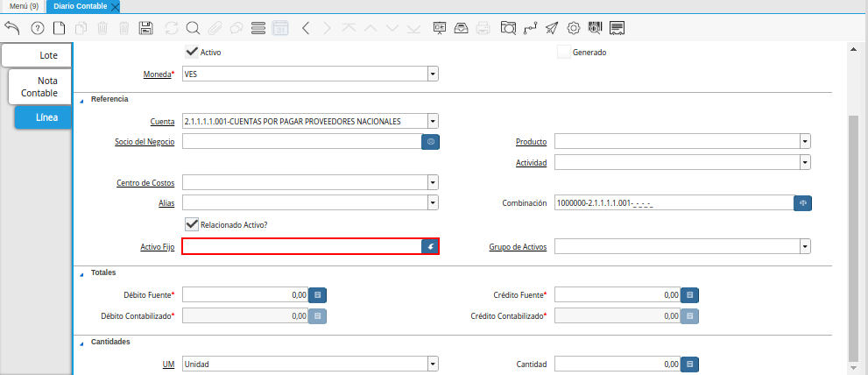
Task: Open the Lote side tab
Action: coord(37,55)
